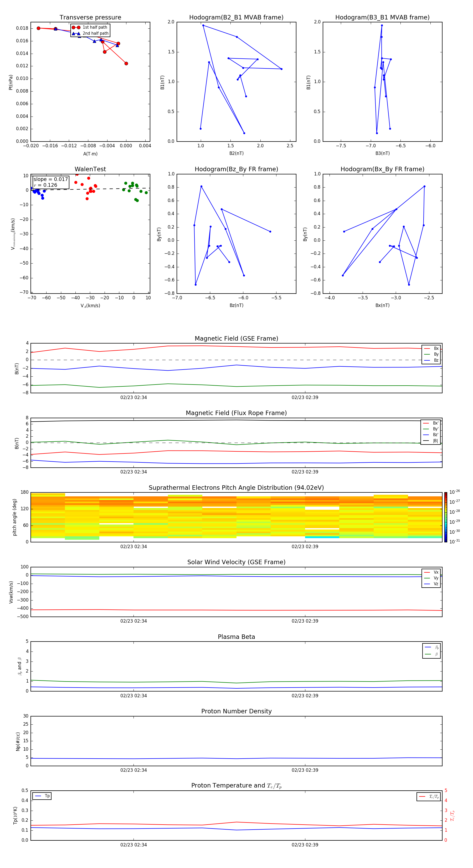Click 'Vy' in the solar wind legend

point(436,578)
